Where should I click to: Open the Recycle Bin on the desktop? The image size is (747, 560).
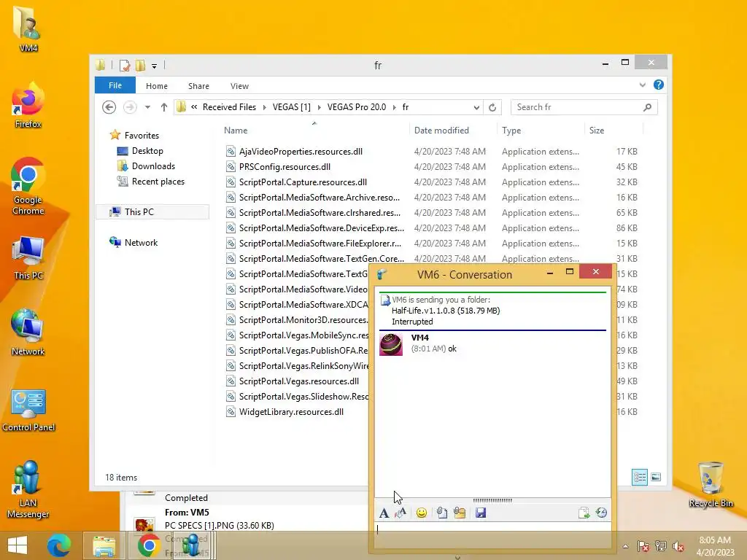click(x=711, y=484)
